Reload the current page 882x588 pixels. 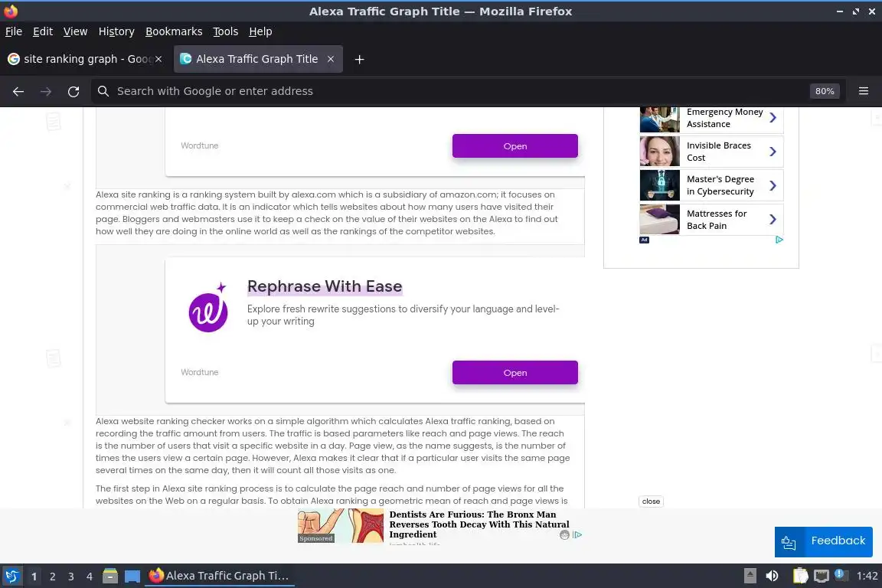point(73,91)
